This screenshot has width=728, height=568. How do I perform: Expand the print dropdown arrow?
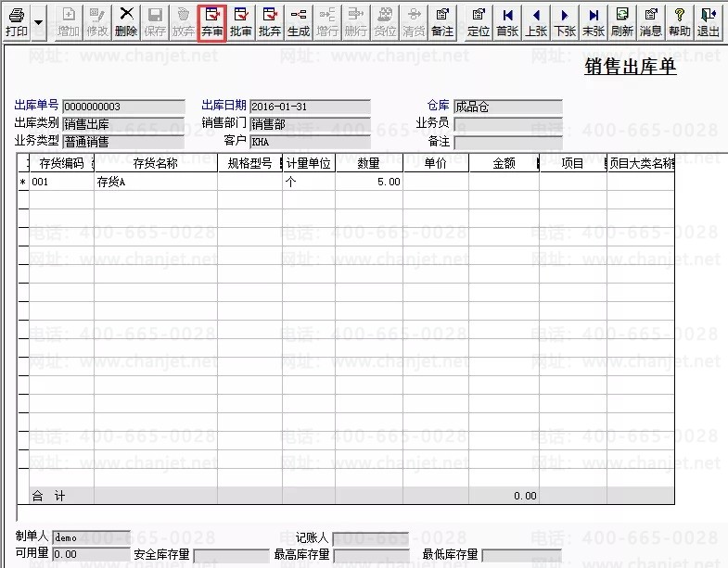click(x=39, y=22)
